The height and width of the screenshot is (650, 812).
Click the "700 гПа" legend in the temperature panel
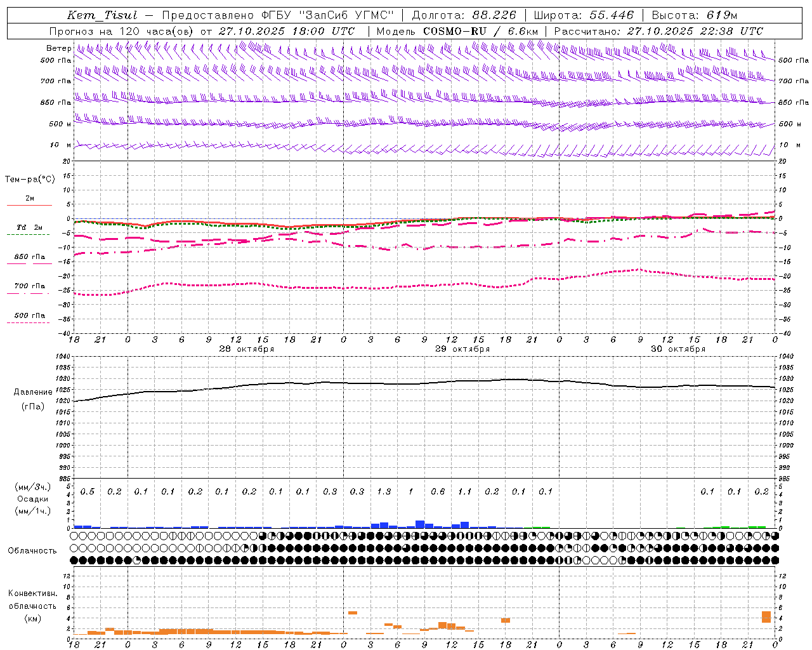click(x=29, y=286)
